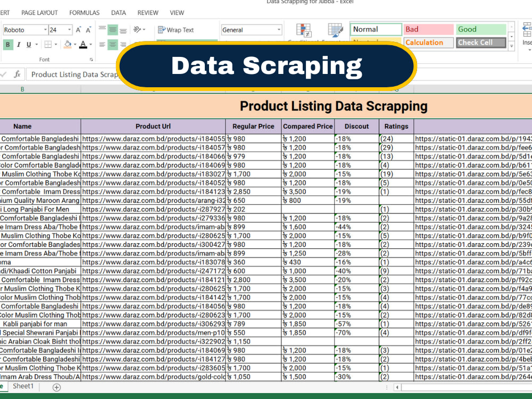This screenshot has width=532, height=399.
Task: Select cell with discount -70%
Action: pyautogui.click(x=356, y=333)
